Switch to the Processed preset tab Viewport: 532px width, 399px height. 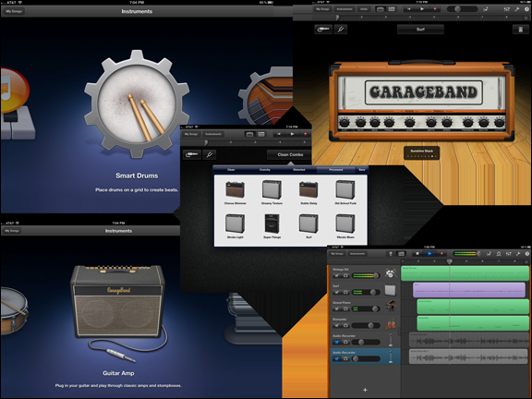pyautogui.click(x=335, y=169)
